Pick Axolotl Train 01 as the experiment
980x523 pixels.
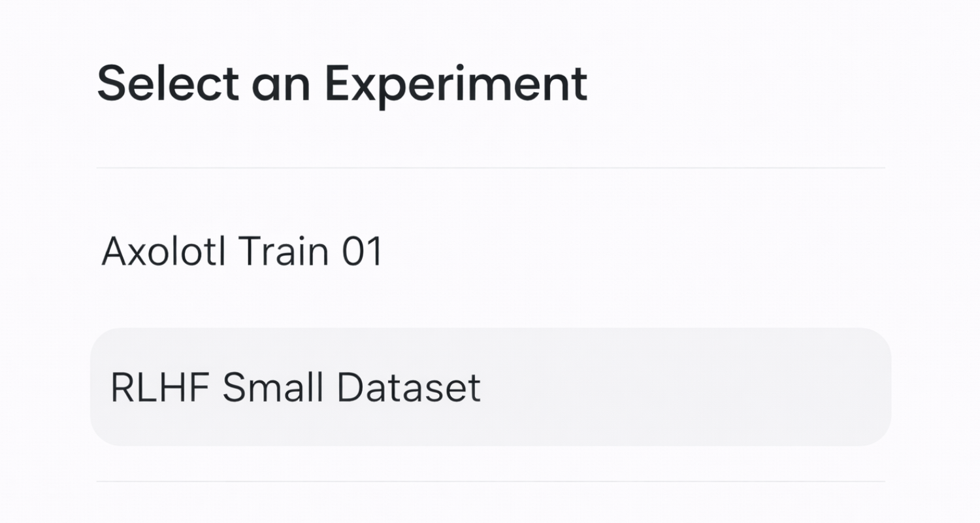click(x=242, y=252)
